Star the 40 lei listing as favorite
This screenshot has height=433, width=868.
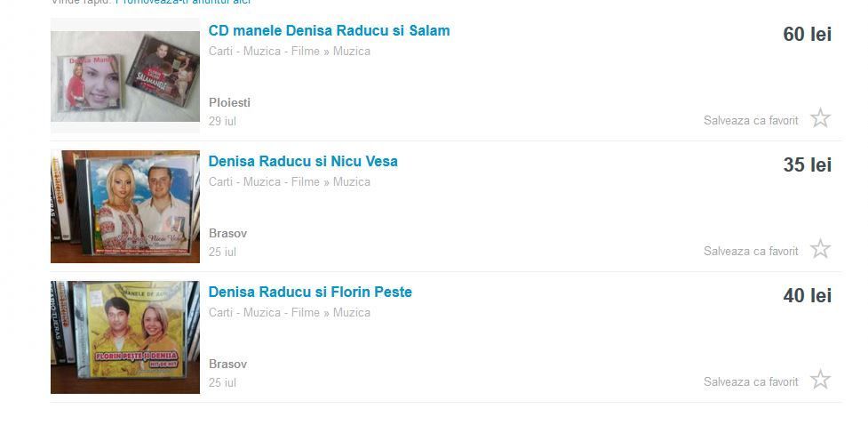820,380
